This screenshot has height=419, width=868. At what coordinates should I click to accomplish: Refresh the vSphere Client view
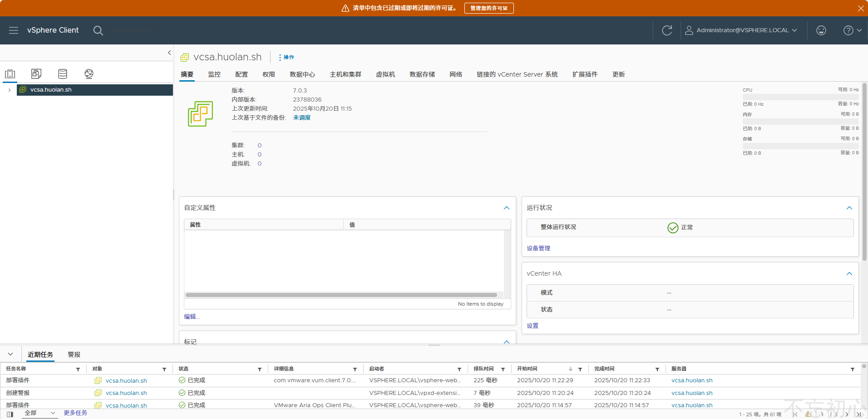click(667, 30)
